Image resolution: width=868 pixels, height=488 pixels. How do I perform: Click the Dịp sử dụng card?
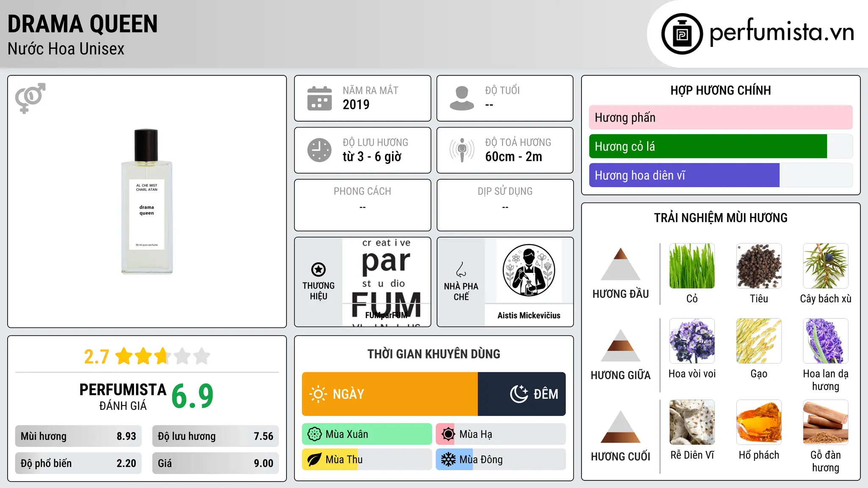[x=505, y=205]
